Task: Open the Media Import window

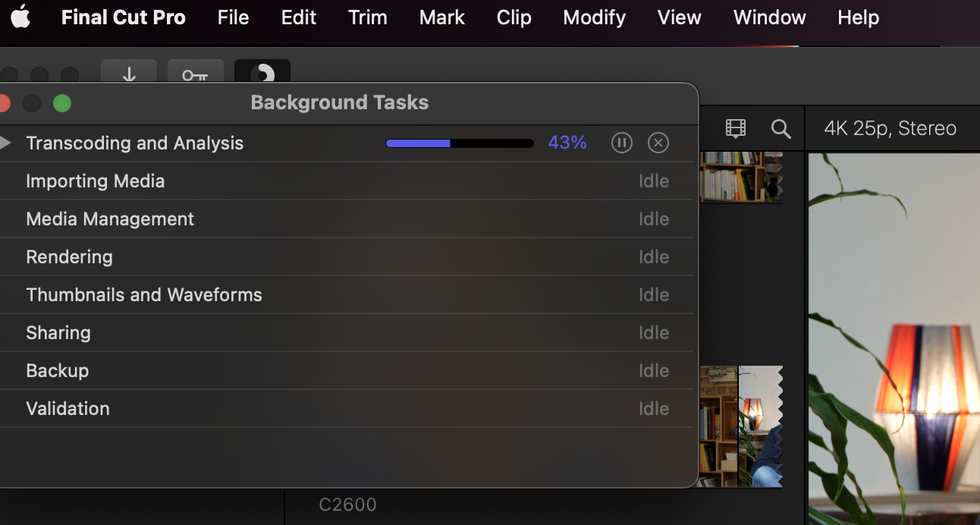Action: pyautogui.click(x=128, y=74)
